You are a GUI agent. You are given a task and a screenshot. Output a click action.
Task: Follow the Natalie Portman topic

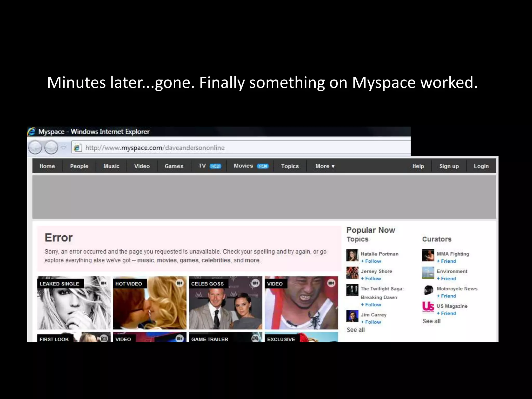click(371, 261)
